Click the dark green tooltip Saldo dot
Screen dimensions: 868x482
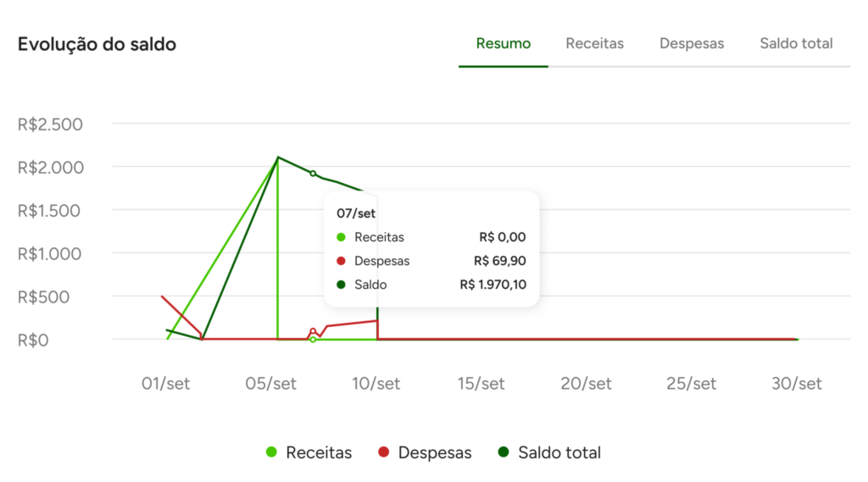[x=341, y=285]
